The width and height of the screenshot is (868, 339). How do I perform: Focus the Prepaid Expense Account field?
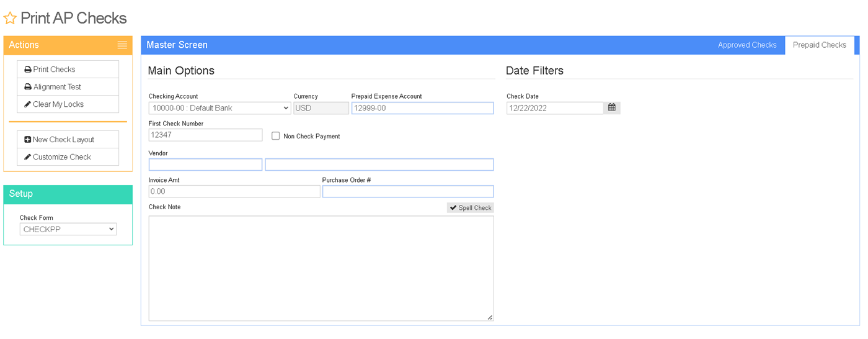coord(423,108)
